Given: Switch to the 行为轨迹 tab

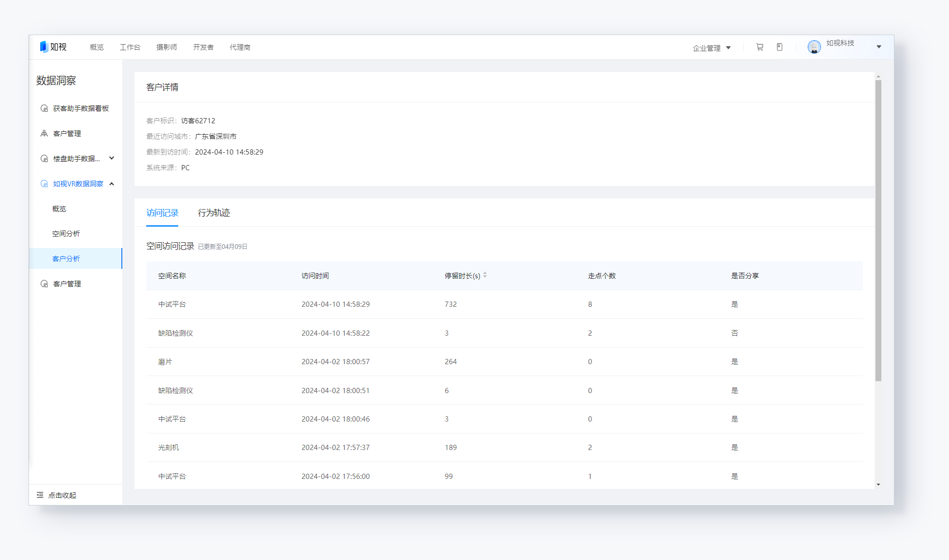Looking at the screenshot, I should 214,213.
